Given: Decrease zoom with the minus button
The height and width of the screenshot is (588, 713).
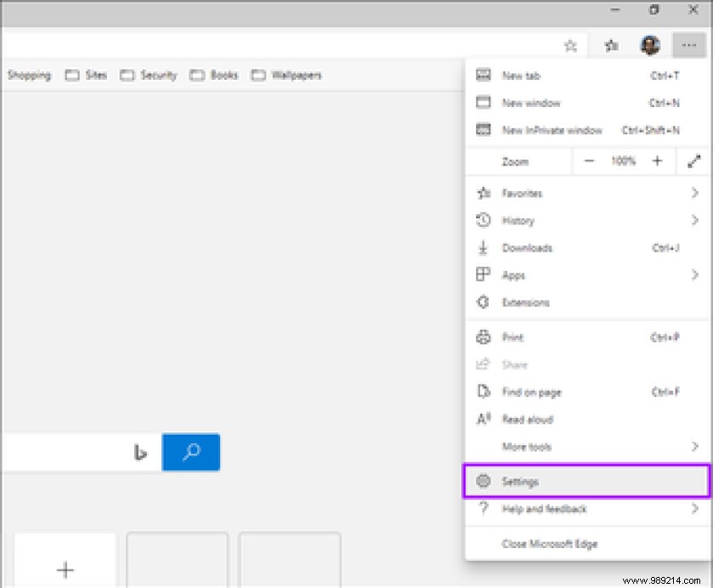Looking at the screenshot, I should pyautogui.click(x=589, y=161).
